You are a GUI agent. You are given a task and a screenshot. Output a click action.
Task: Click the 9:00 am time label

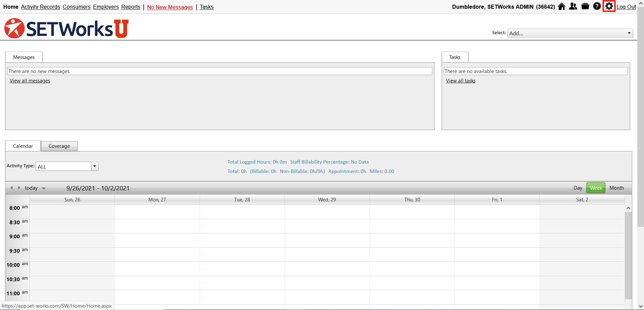tap(18, 236)
